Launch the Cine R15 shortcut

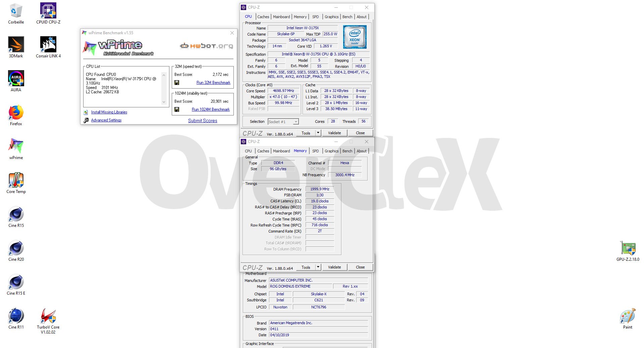16,217
